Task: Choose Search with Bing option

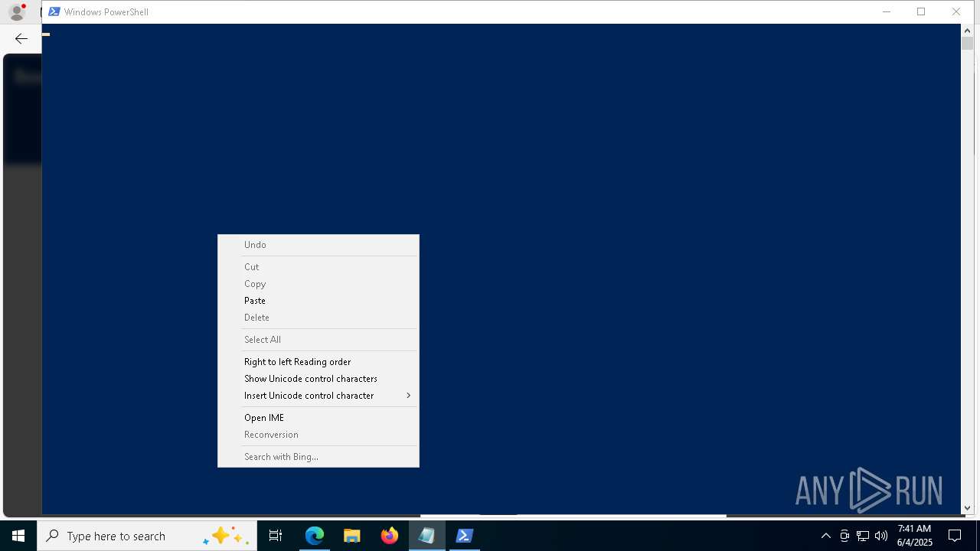Action: [318, 457]
